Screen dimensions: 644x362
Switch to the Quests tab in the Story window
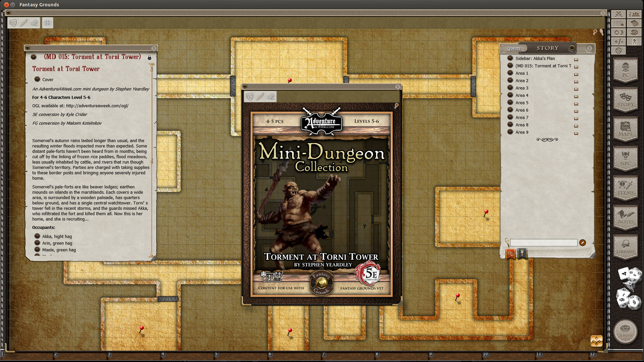(514, 48)
